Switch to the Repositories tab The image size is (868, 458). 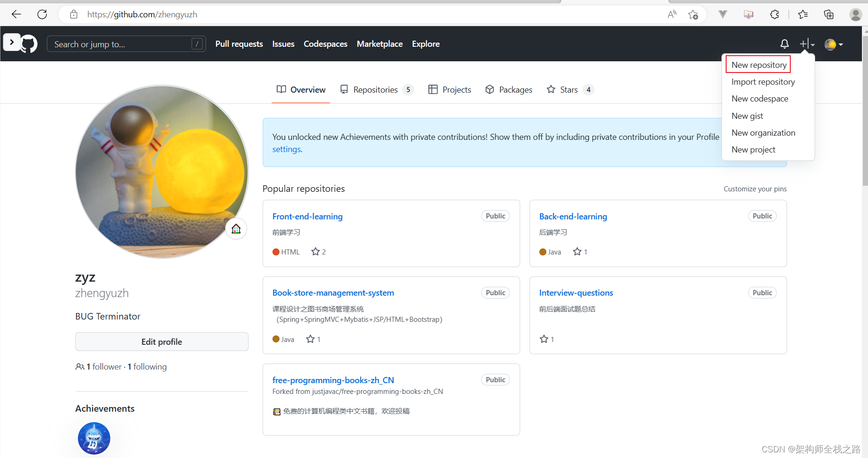[376, 90]
